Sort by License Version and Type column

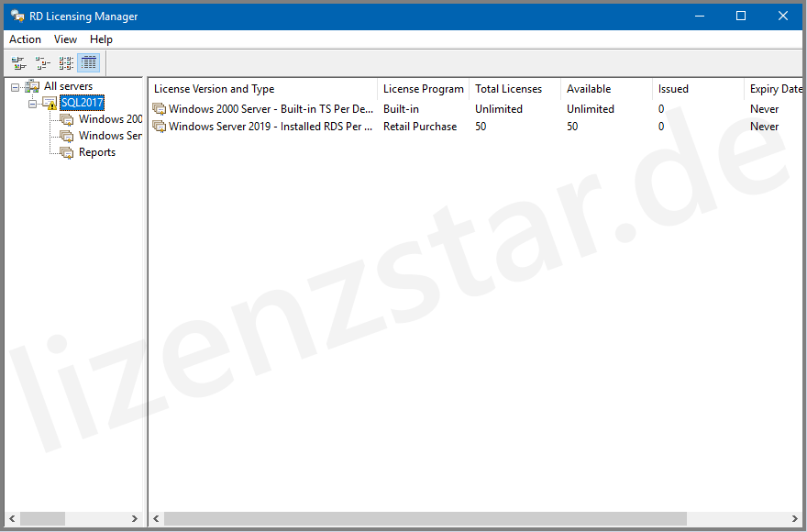(261, 89)
